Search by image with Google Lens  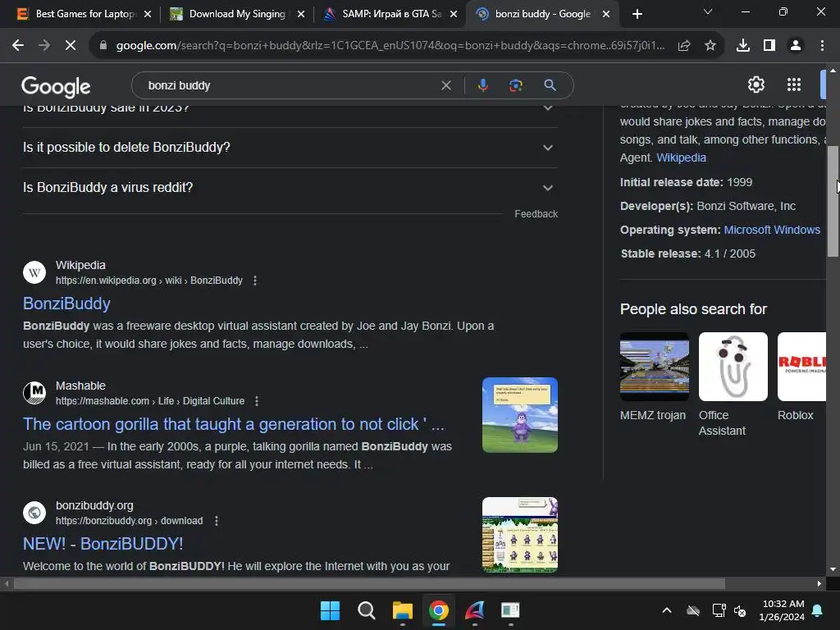(x=515, y=85)
